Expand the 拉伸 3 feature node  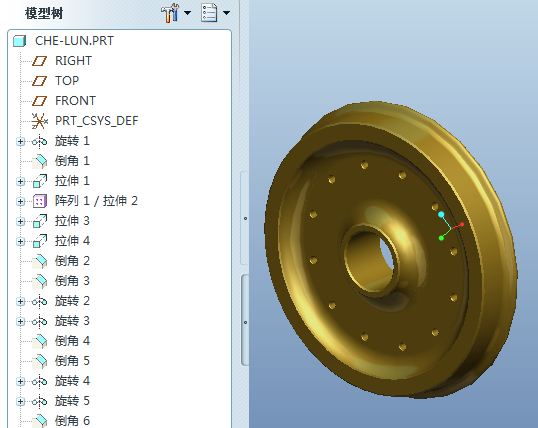(x=21, y=221)
